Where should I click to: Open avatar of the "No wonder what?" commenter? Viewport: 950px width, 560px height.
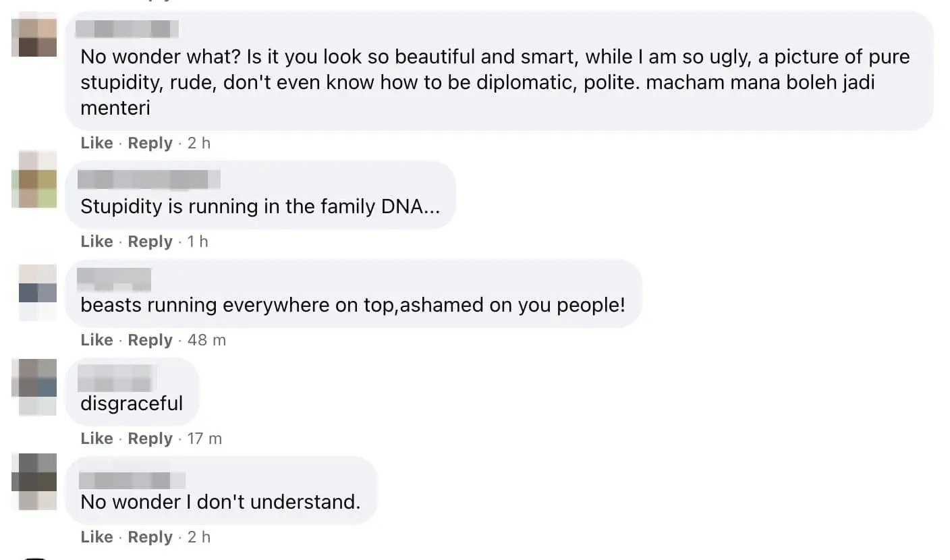[34, 37]
